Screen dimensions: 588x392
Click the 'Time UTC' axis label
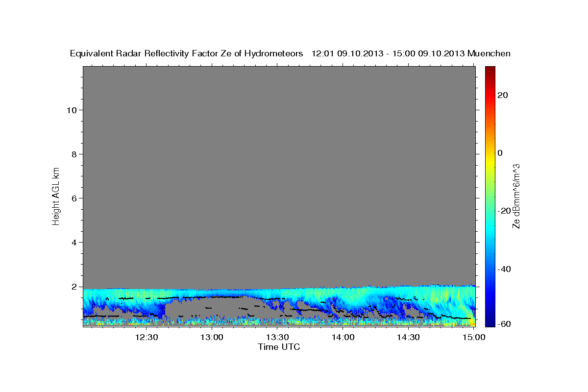click(x=279, y=347)
